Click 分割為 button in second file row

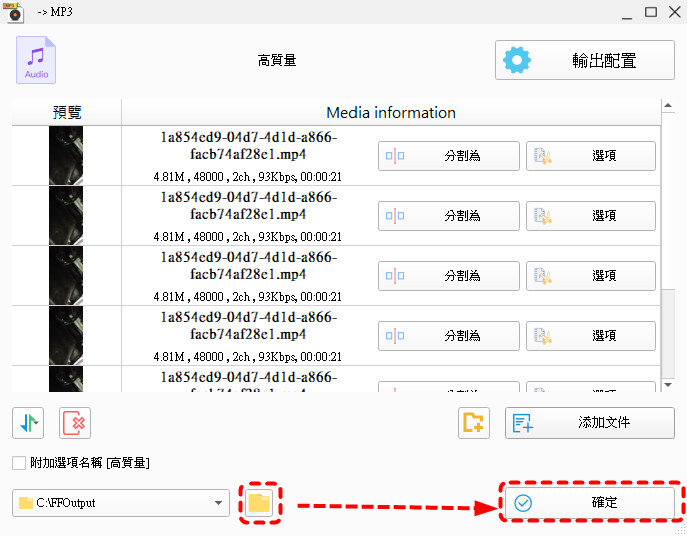(449, 216)
